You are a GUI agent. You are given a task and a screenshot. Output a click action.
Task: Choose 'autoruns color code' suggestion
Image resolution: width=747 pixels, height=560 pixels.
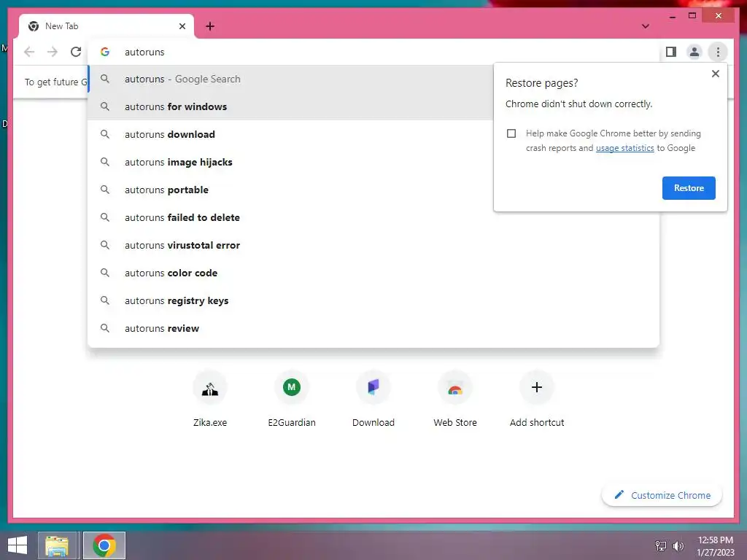click(x=373, y=273)
